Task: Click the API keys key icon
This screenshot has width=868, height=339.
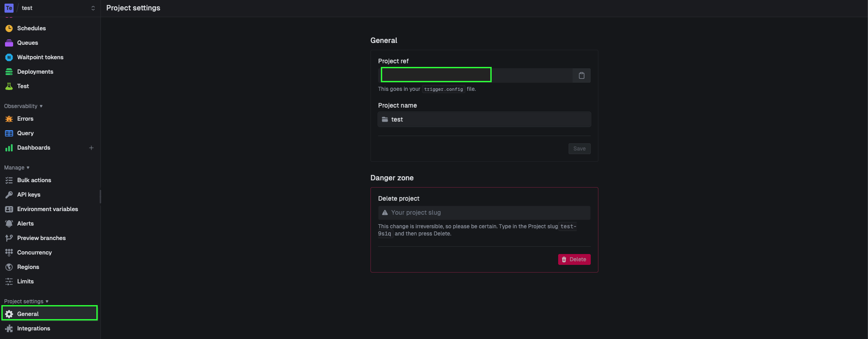Action: pyautogui.click(x=9, y=195)
